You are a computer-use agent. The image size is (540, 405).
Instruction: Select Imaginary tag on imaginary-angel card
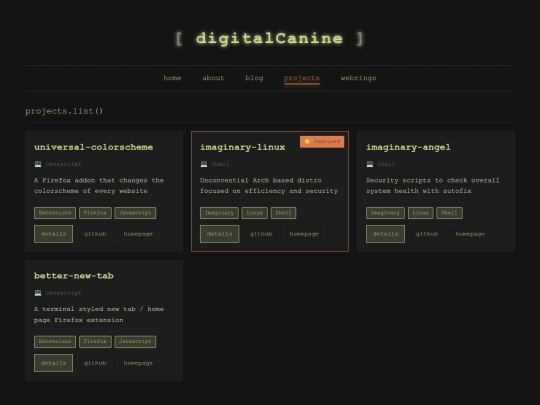[x=385, y=213]
